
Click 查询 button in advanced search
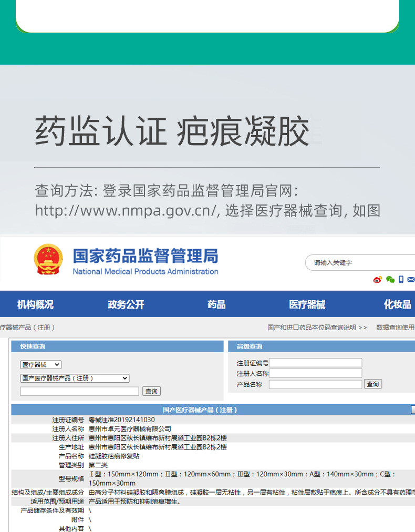tap(373, 384)
